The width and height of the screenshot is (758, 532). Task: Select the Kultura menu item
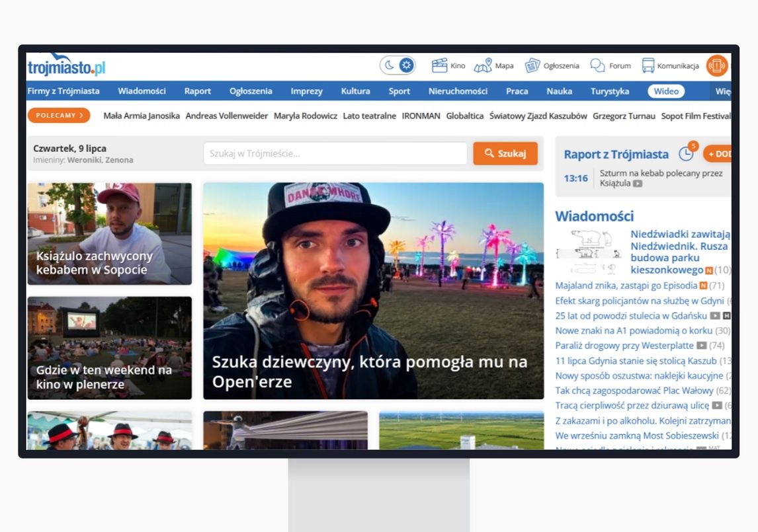tap(355, 91)
